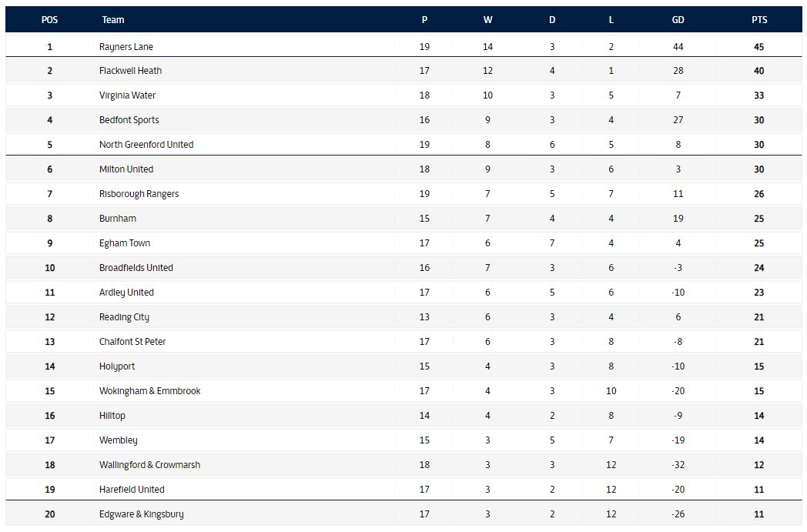Open Broadfields United team entry
This screenshot has height=532, width=807.
point(136,268)
